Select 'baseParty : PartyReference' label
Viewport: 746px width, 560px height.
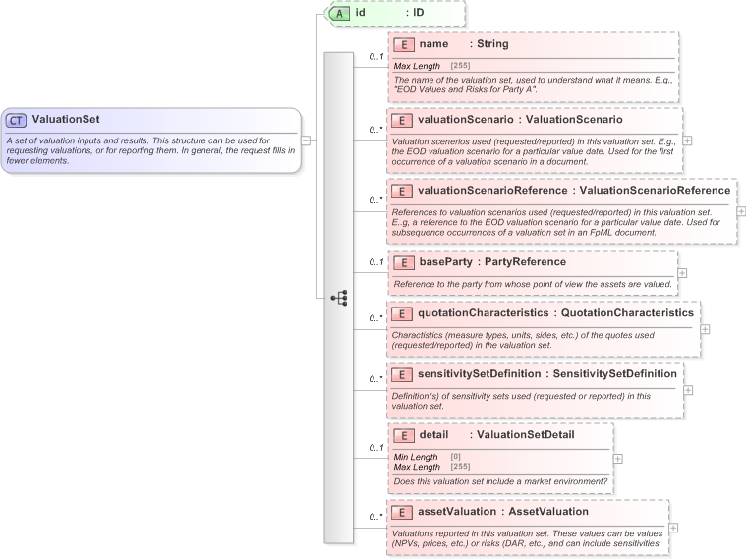492,262
